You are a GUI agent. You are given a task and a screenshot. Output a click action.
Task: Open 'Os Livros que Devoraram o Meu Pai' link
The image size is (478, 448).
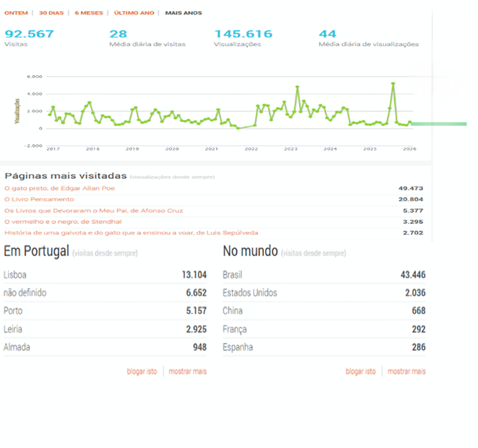pos(93,210)
